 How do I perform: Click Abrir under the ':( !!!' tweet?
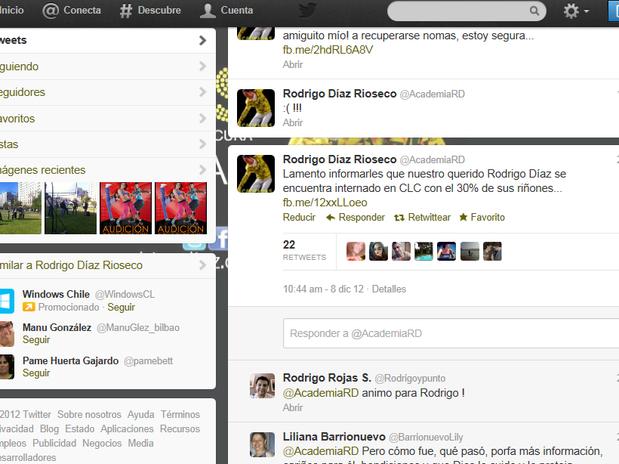(x=293, y=123)
